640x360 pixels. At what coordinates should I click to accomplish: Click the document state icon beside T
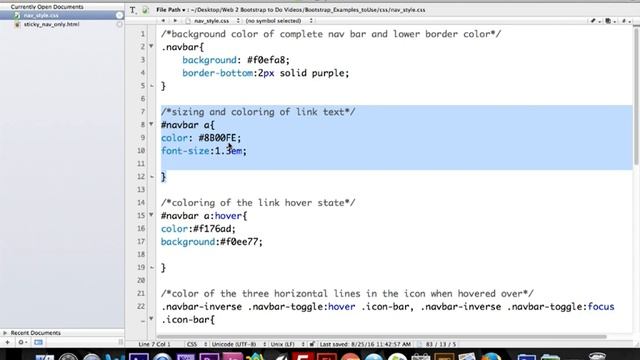(x=145, y=10)
